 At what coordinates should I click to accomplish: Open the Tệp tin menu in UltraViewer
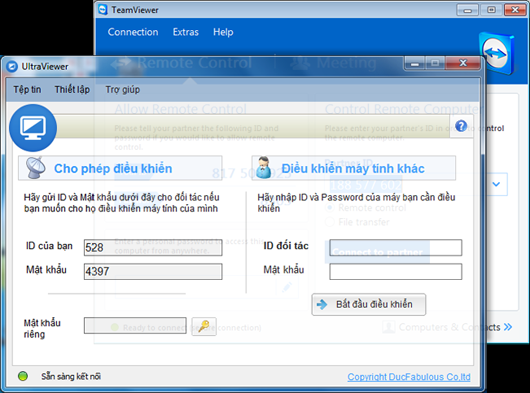(27, 90)
